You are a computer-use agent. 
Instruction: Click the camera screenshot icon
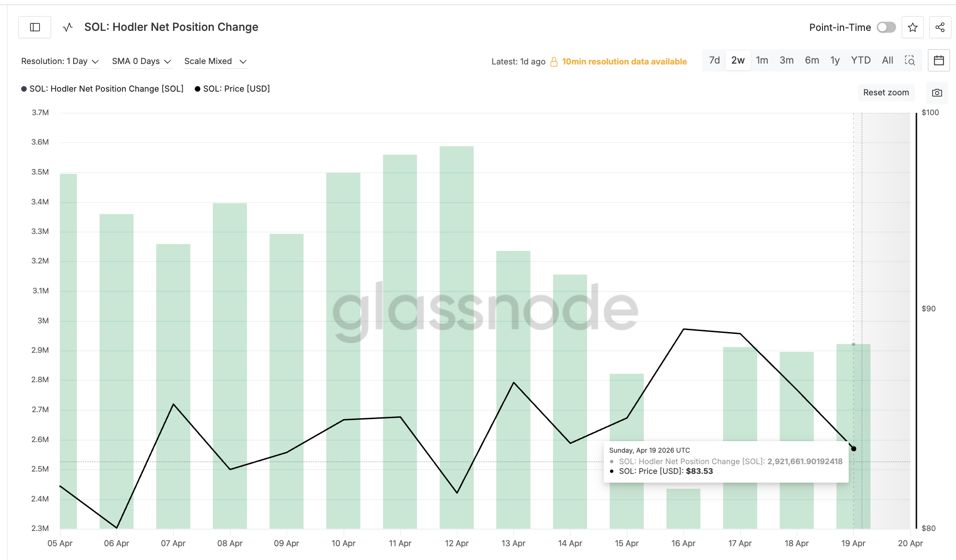point(937,93)
